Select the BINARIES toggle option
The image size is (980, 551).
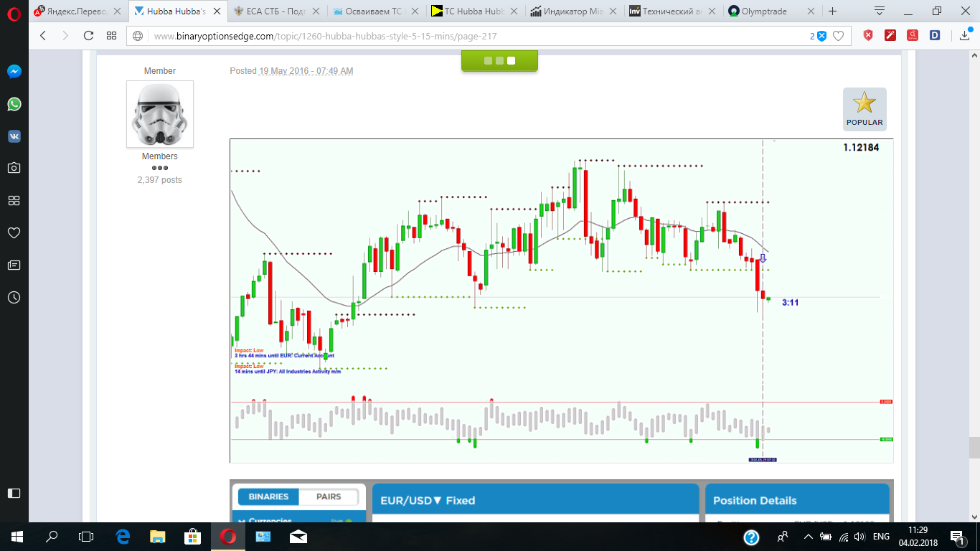click(268, 496)
